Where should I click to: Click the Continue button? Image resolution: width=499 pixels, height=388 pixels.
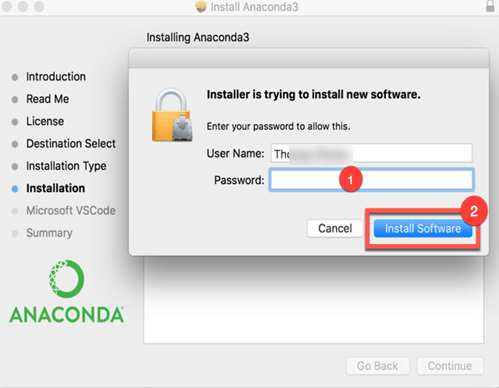coord(450,366)
